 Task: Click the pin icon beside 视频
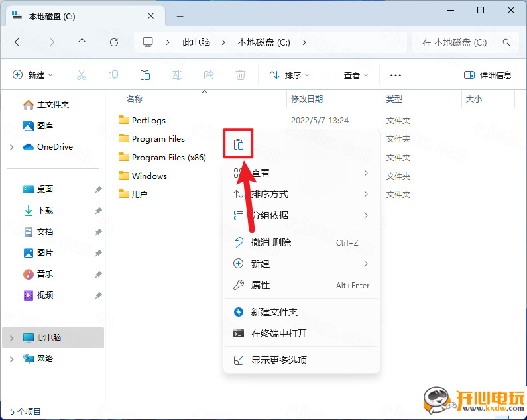pos(98,295)
